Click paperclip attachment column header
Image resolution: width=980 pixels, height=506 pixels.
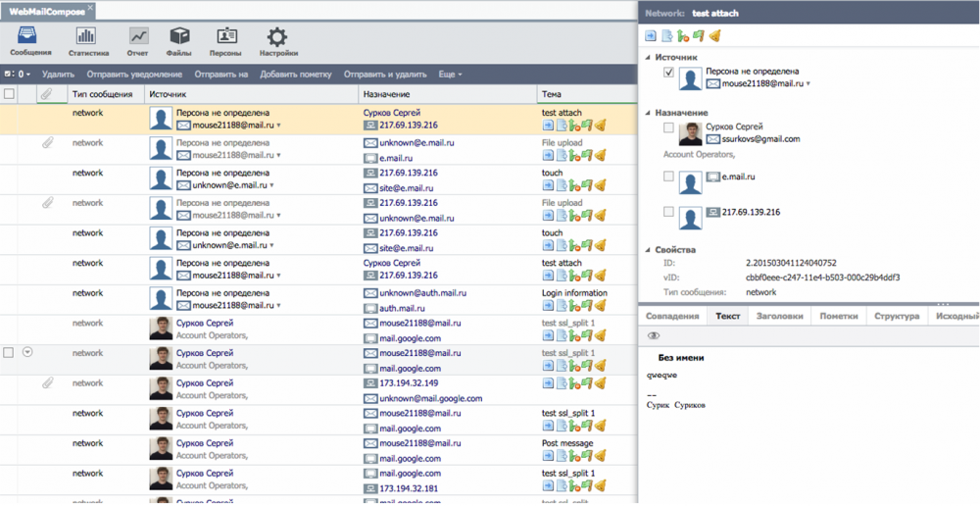click(x=46, y=94)
